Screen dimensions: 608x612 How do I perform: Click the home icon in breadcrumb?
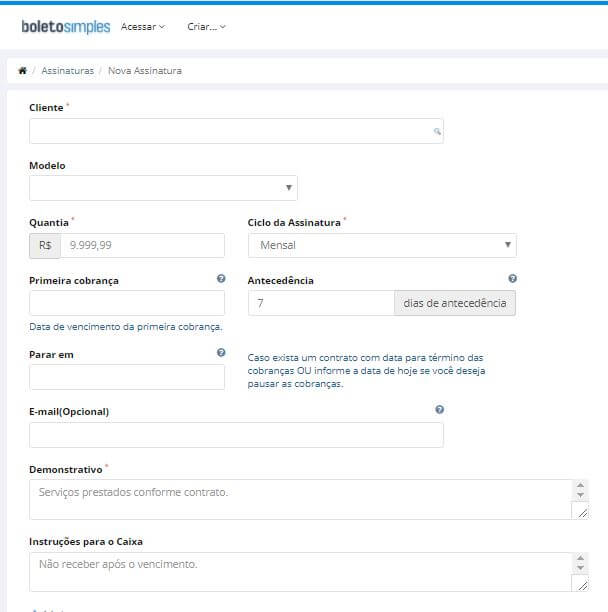[23, 71]
